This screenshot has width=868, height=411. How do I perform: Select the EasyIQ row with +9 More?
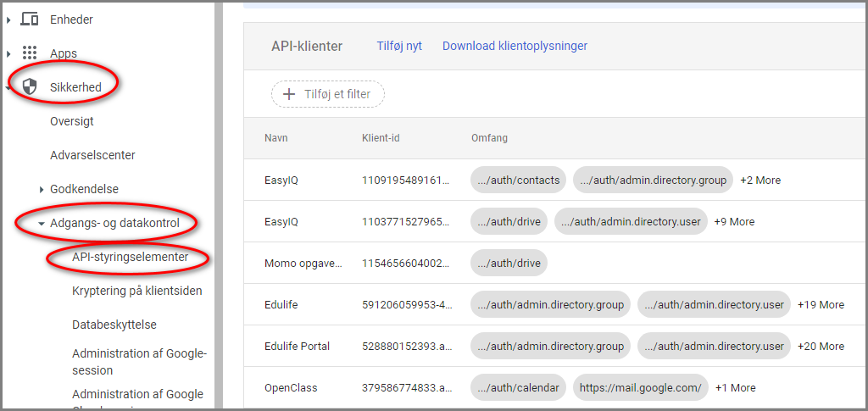tap(555, 222)
